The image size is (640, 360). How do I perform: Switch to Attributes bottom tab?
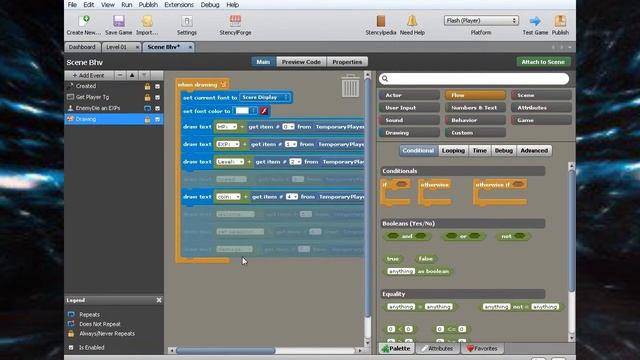click(438, 349)
